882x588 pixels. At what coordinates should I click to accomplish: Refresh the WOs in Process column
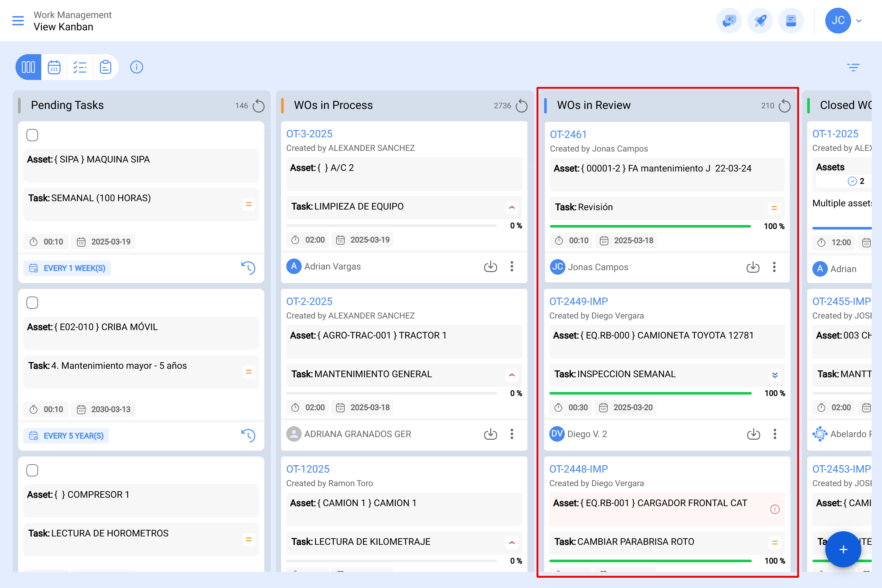pos(522,106)
